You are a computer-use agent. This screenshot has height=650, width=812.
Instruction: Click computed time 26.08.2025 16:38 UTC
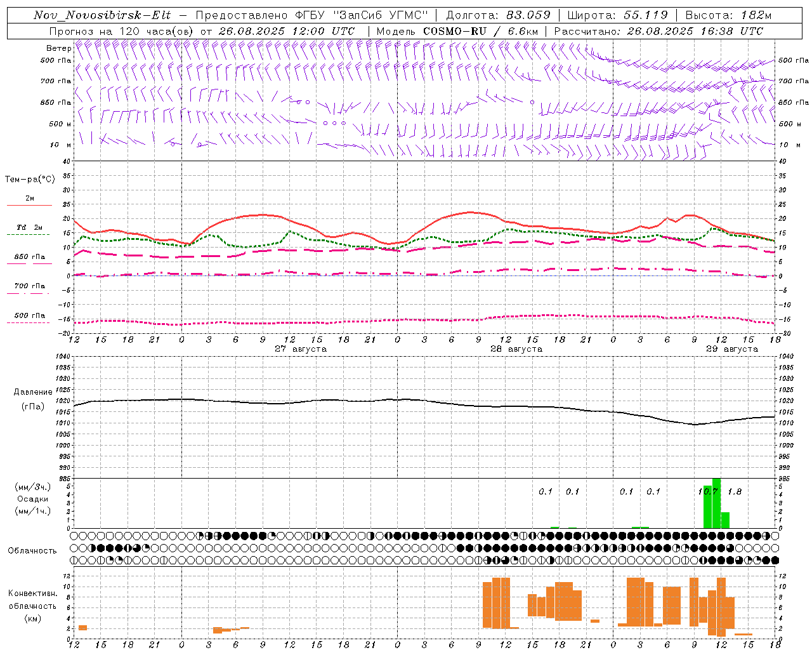pyautogui.click(x=695, y=31)
